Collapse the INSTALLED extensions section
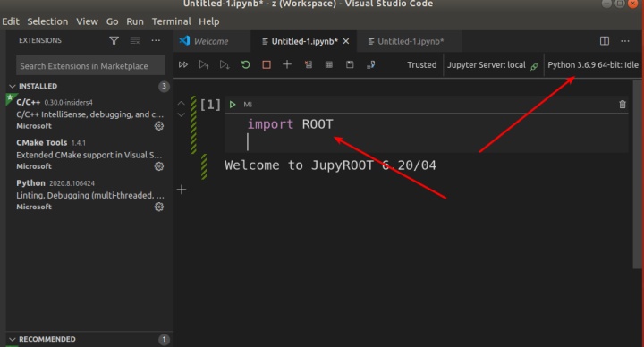This screenshot has height=347, width=644. click(13, 86)
